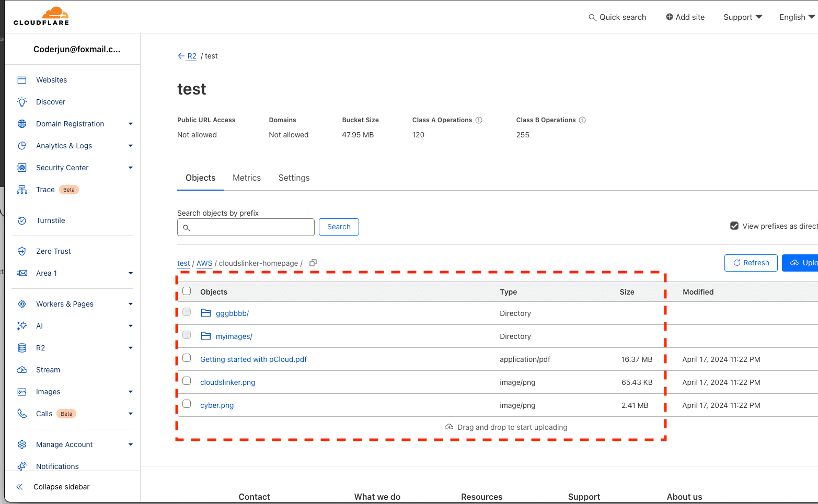Click the collapse sidebar double-chevron icon
This screenshot has width=818, height=504.
19,487
